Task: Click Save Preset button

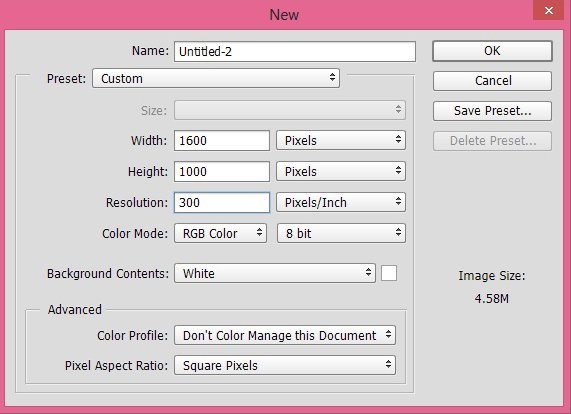Action: click(x=492, y=111)
